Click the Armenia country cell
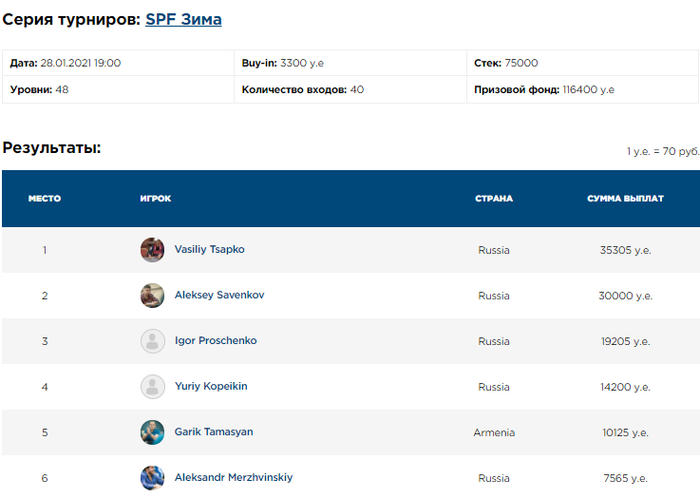Screen dimensions: 700x498 494,433
